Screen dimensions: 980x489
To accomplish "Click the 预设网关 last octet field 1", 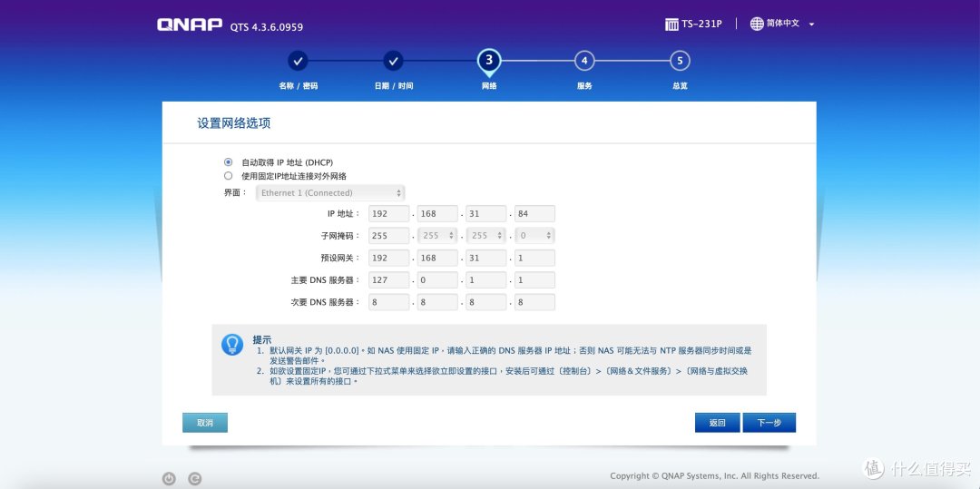I will pyautogui.click(x=535, y=258).
